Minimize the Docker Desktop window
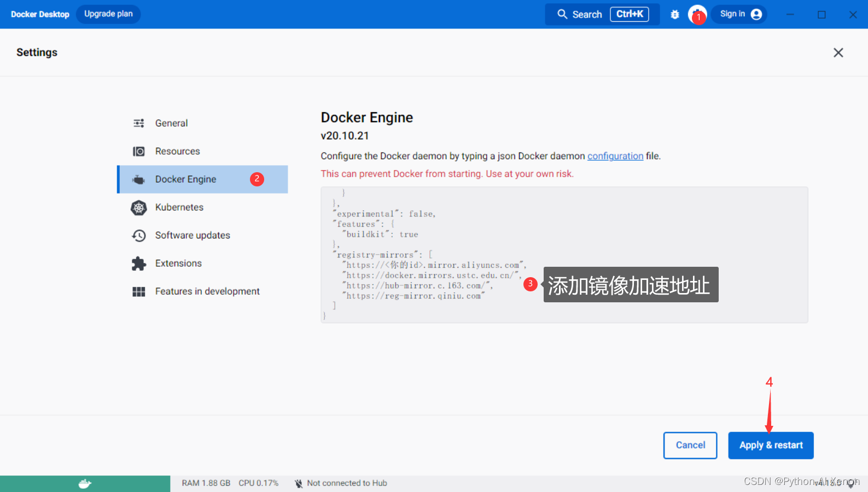868x492 pixels. pyautogui.click(x=790, y=15)
